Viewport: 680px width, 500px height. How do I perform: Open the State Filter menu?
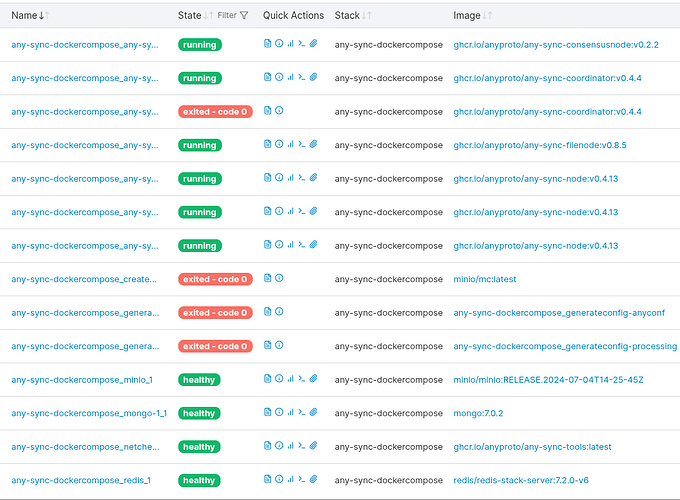[232, 16]
